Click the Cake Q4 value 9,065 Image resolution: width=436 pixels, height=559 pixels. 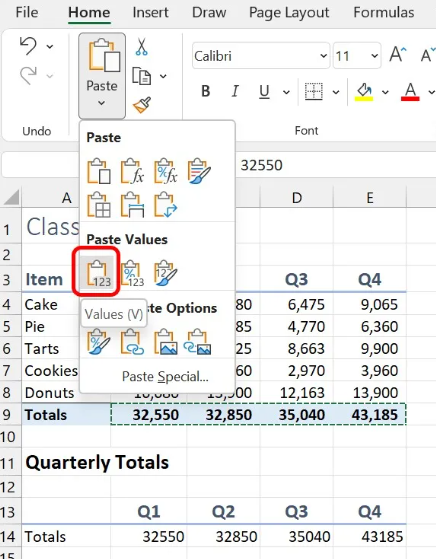(370, 304)
